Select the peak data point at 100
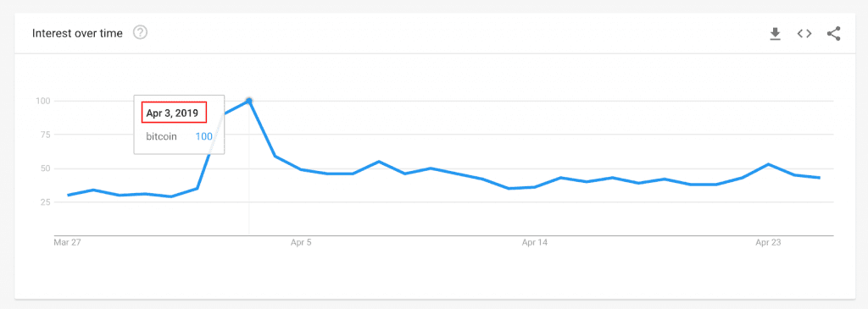Screen dimensions: 868x309 pyautogui.click(x=249, y=101)
